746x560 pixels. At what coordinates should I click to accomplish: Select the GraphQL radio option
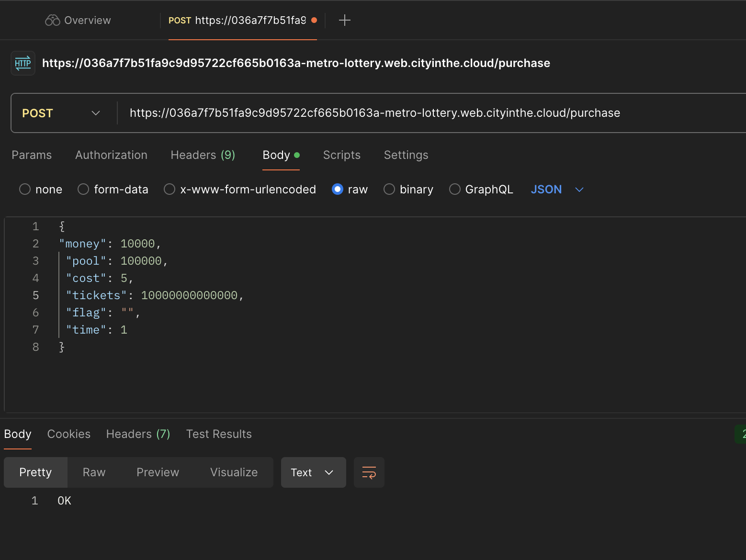point(454,190)
